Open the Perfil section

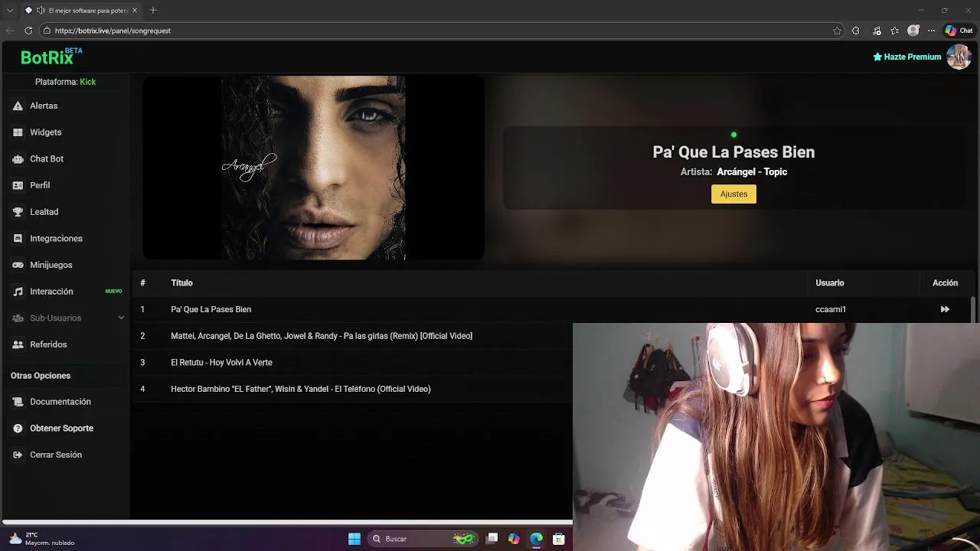(x=40, y=185)
